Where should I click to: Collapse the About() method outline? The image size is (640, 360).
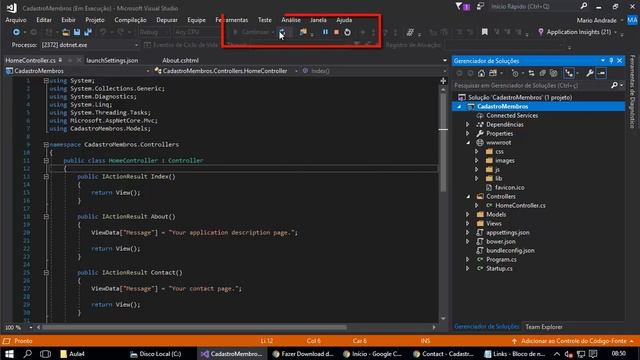coord(46,217)
